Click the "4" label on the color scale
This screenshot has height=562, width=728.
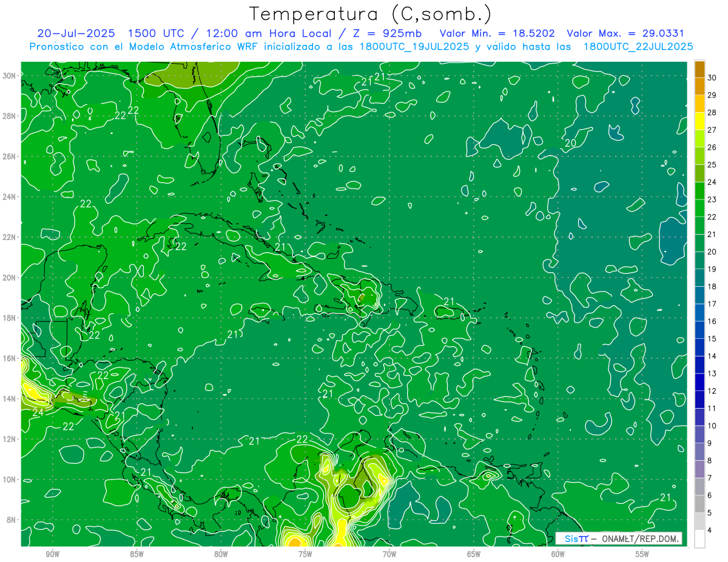(710, 530)
